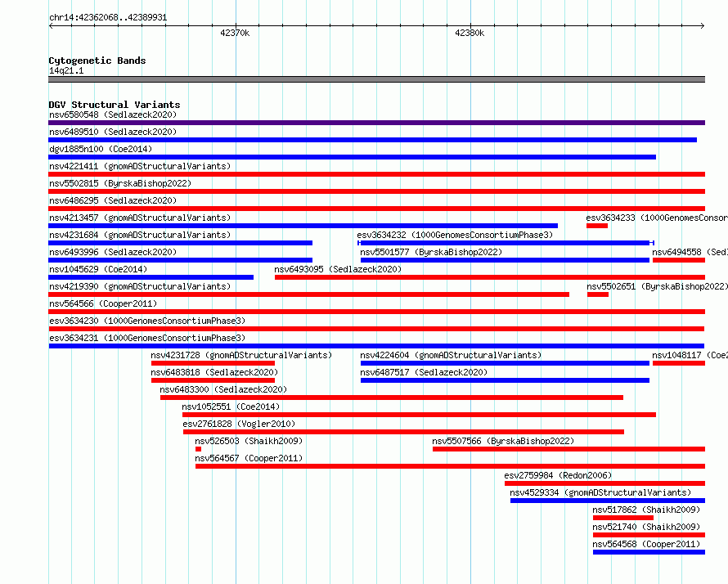Viewport: 728px width, 584px height.
Task: Open the nsv564568 (Cooper2011) label
Action: pos(646,544)
